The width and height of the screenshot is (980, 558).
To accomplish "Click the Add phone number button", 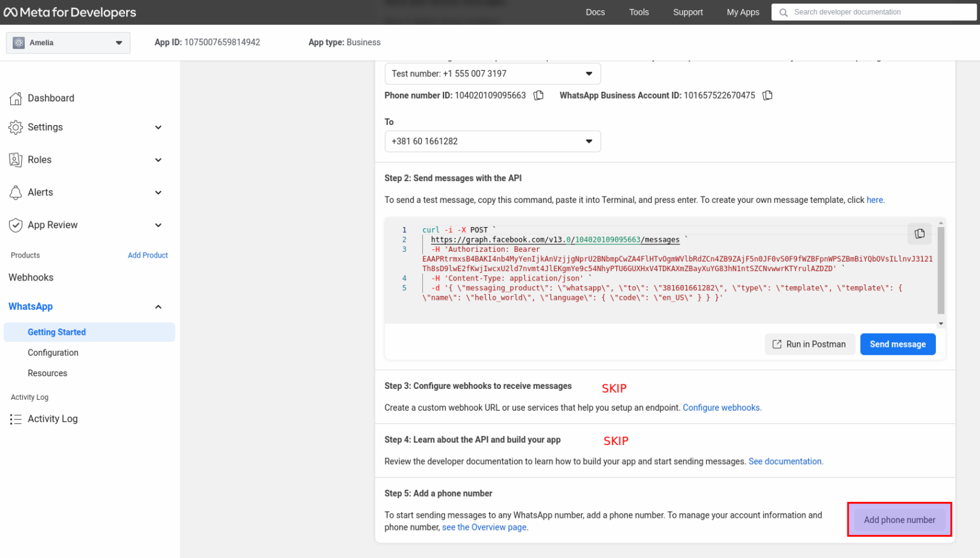I will point(899,520).
